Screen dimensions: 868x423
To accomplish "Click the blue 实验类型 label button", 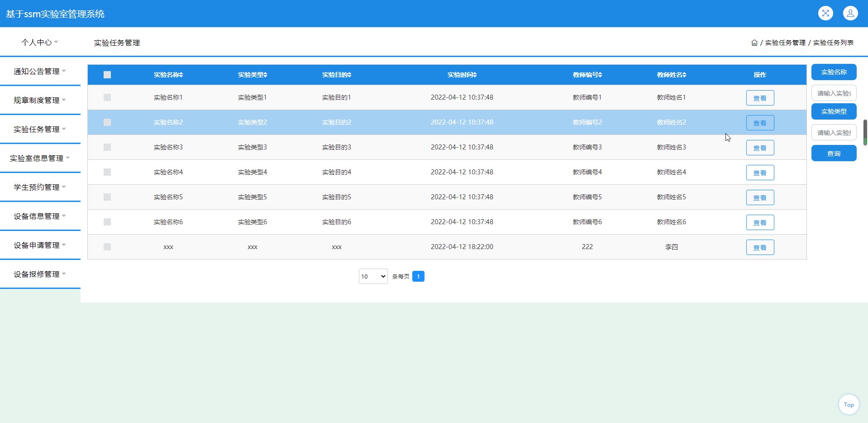I will pyautogui.click(x=834, y=111).
